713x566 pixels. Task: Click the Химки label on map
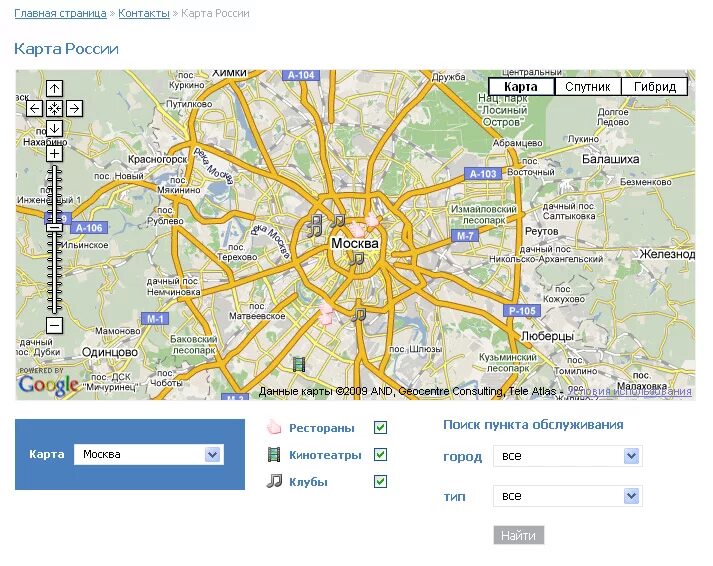pos(229,73)
